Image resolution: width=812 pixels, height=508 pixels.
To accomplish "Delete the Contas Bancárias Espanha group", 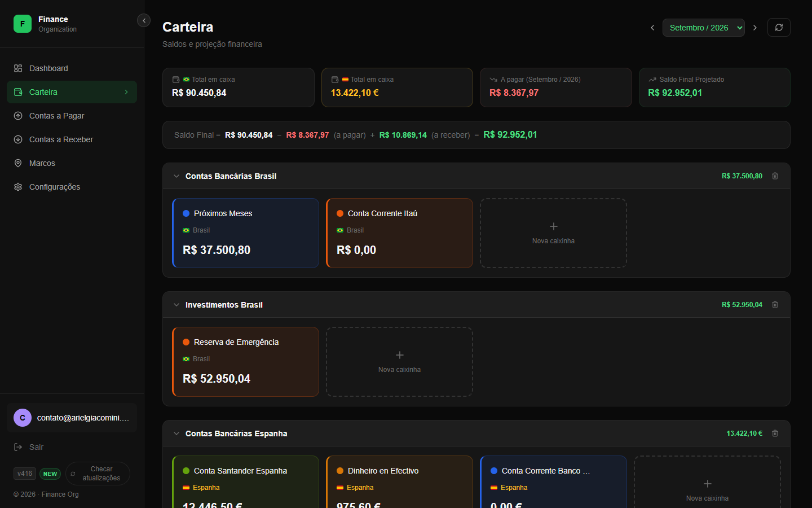I will click(x=775, y=433).
